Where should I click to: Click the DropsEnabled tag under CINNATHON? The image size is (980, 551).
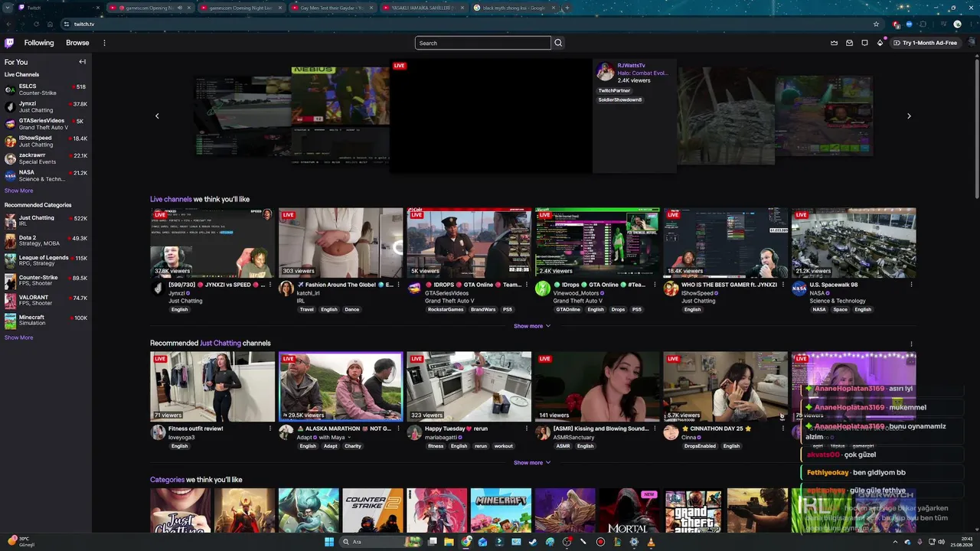click(x=700, y=446)
